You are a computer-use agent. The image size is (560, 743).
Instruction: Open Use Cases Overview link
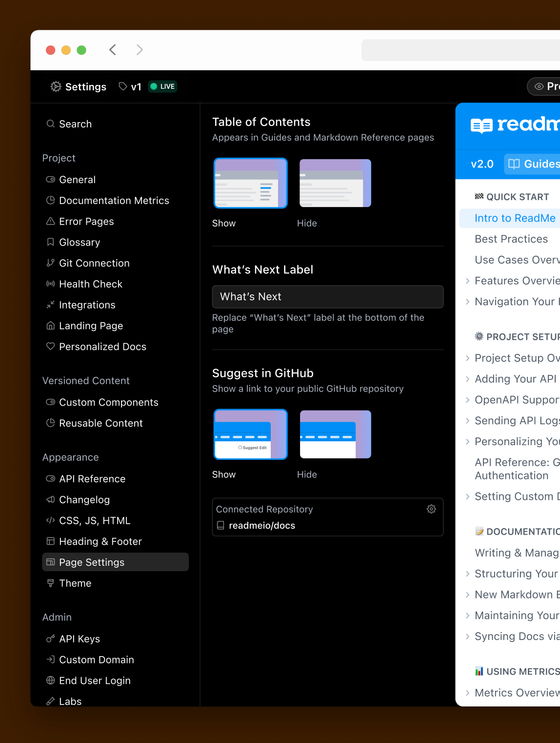(517, 260)
